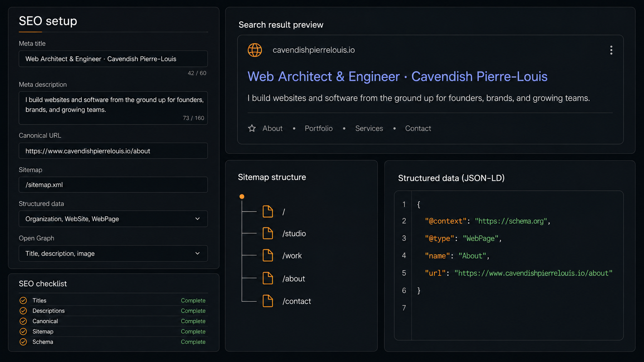Screen dimensions: 644x362
Task: Open the Open Graph dropdown
Action: point(113,254)
